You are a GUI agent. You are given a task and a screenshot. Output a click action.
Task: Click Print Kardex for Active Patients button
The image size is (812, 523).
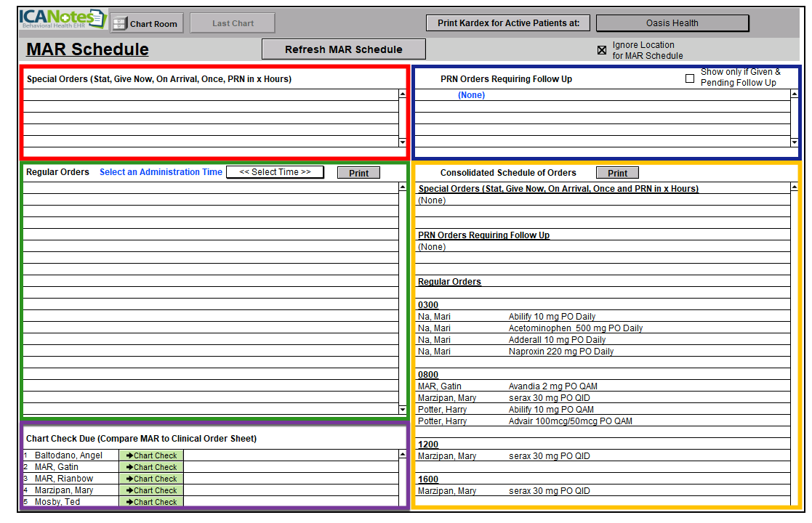click(508, 23)
